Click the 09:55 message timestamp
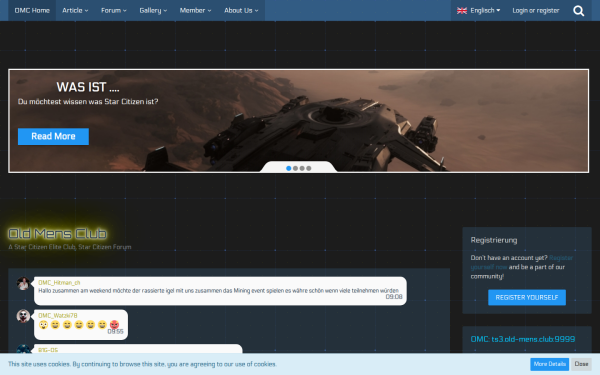600x375 pixels. (115, 331)
